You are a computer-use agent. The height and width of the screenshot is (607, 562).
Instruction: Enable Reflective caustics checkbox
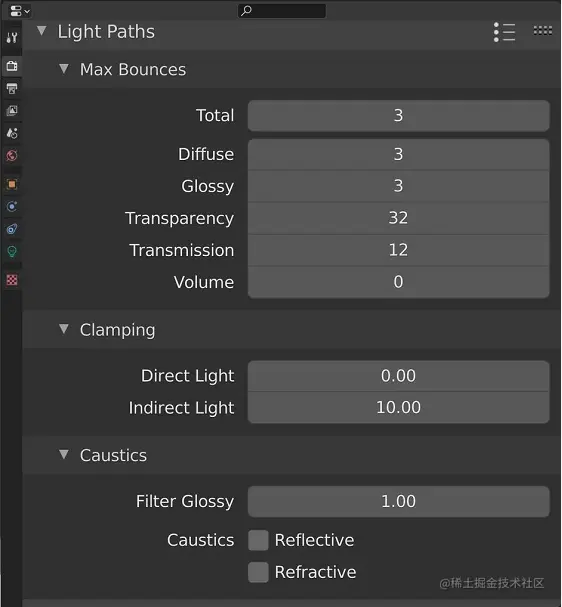[258, 540]
